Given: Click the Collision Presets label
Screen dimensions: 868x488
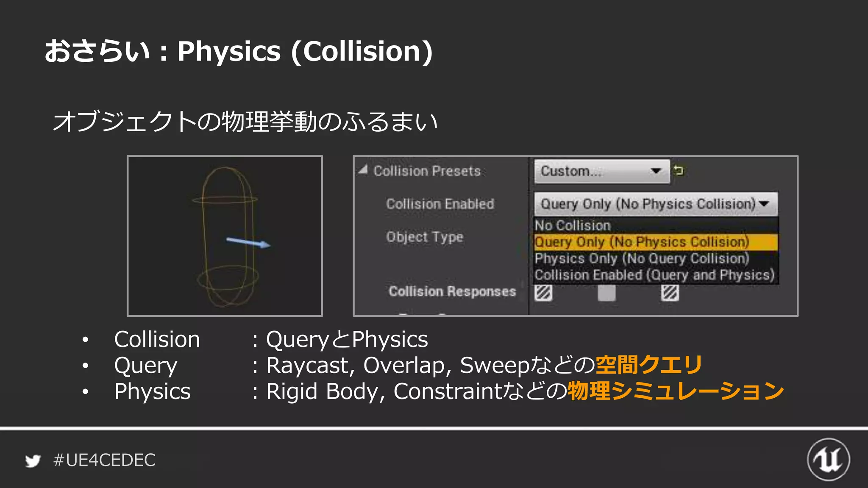Looking at the screenshot, I should pyautogui.click(x=427, y=171).
